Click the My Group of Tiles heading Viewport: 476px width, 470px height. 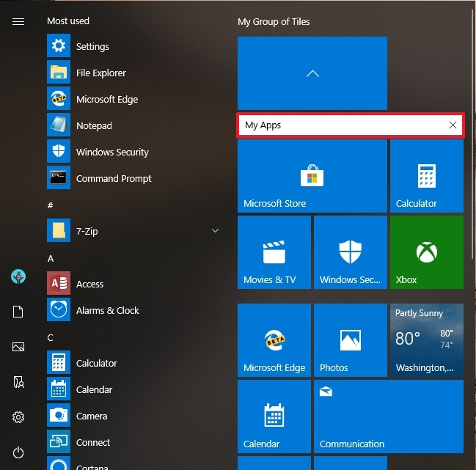[x=274, y=21]
